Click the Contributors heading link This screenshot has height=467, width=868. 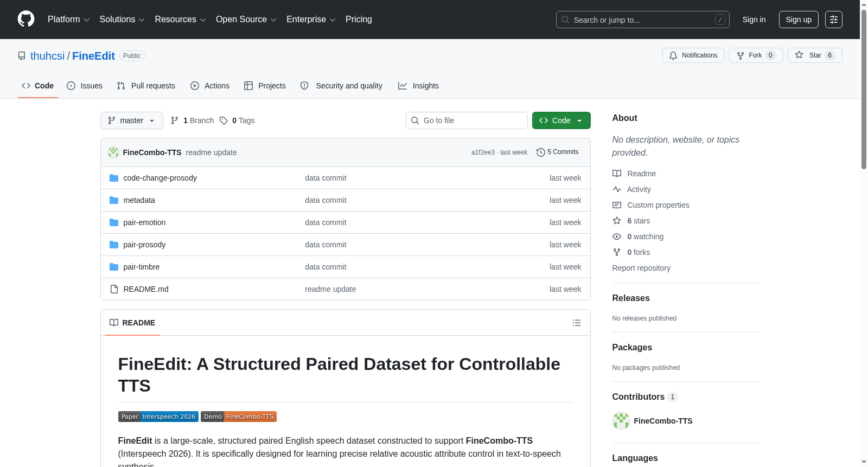tap(644, 397)
